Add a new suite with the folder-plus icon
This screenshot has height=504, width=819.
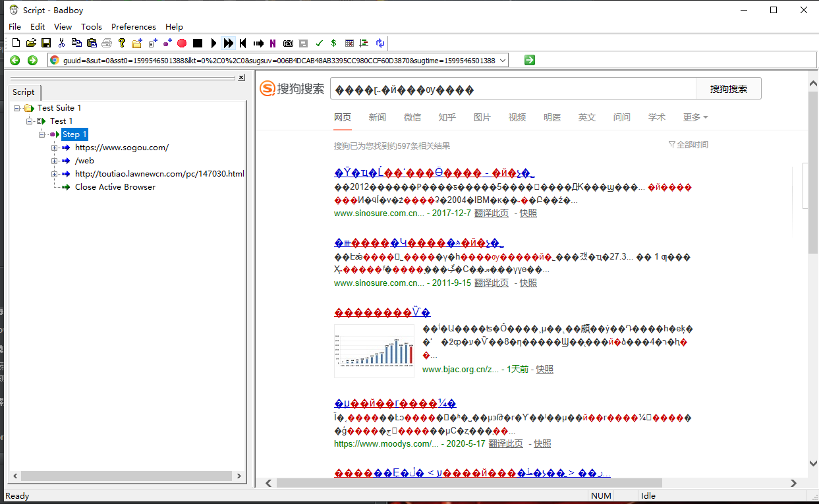coord(137,43)
